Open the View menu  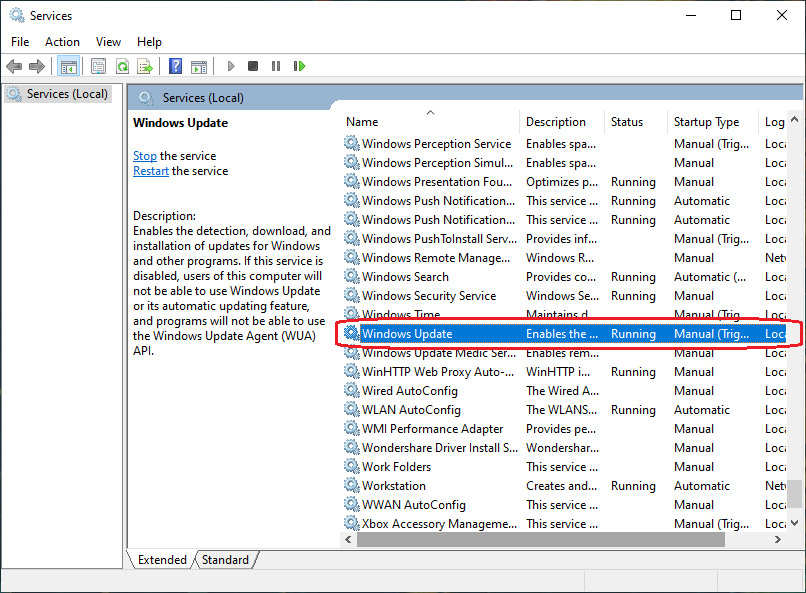point(108,41)
